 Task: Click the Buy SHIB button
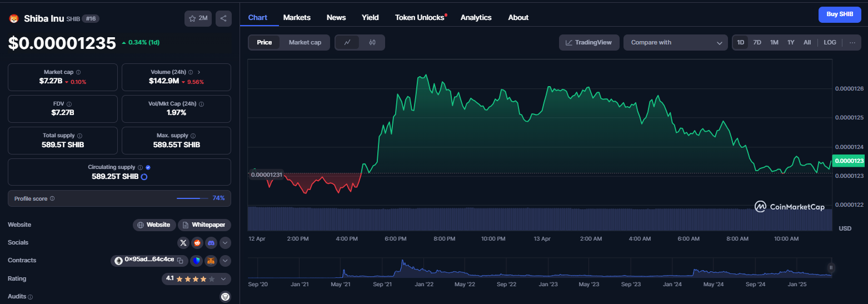pyautogui.click(x=840, y=14)
